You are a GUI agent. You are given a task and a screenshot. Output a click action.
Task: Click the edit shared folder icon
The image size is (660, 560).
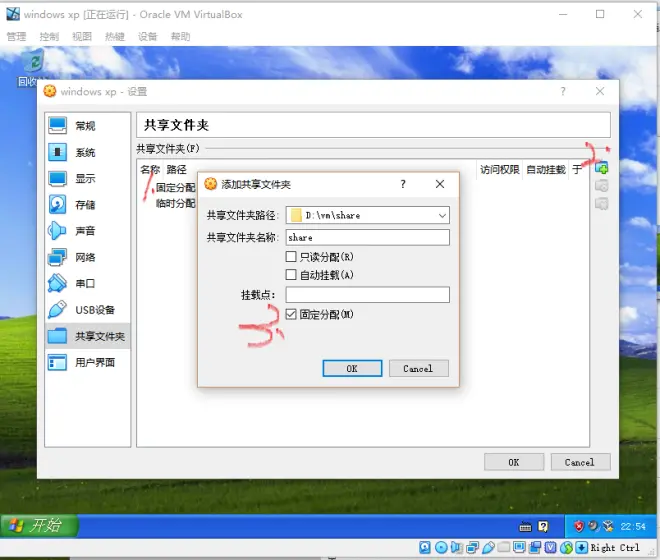point(601,186)
